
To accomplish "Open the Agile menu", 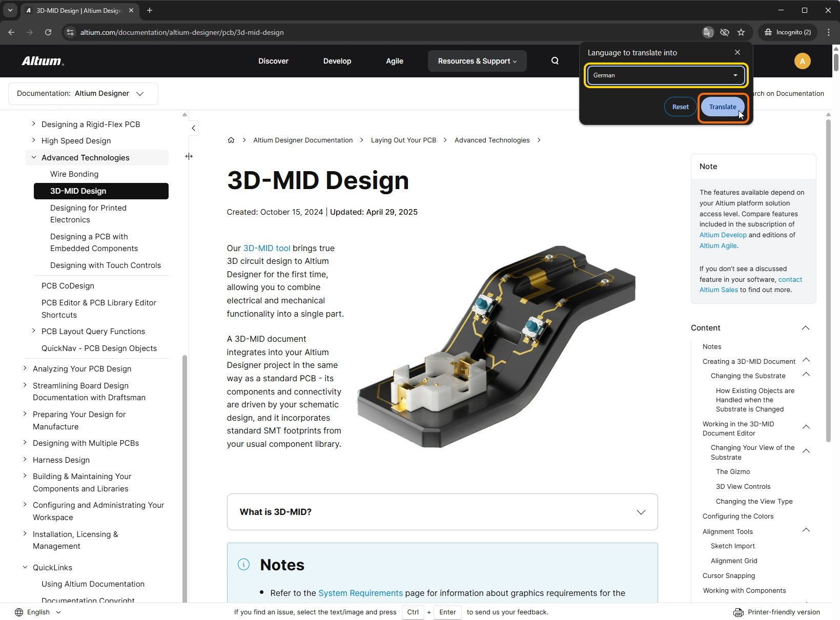I will point(395,61).
